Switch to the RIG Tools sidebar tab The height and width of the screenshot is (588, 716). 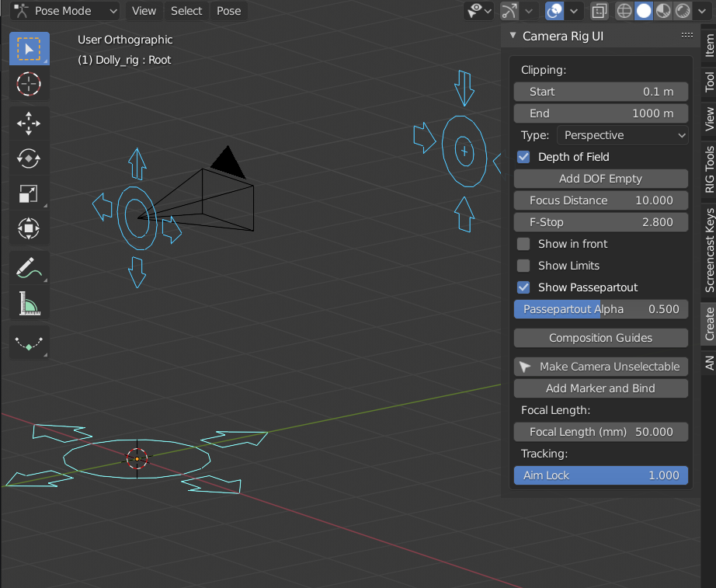click(709, 165)
